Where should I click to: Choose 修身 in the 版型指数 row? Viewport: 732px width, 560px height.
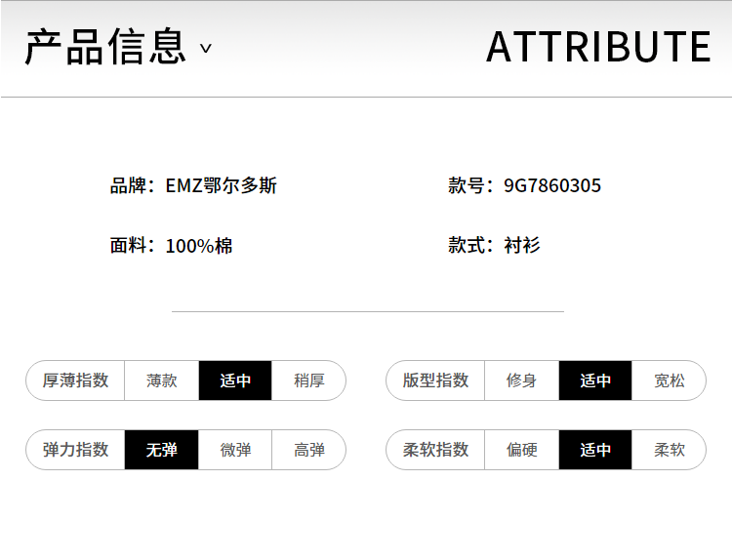click(521, 380)
